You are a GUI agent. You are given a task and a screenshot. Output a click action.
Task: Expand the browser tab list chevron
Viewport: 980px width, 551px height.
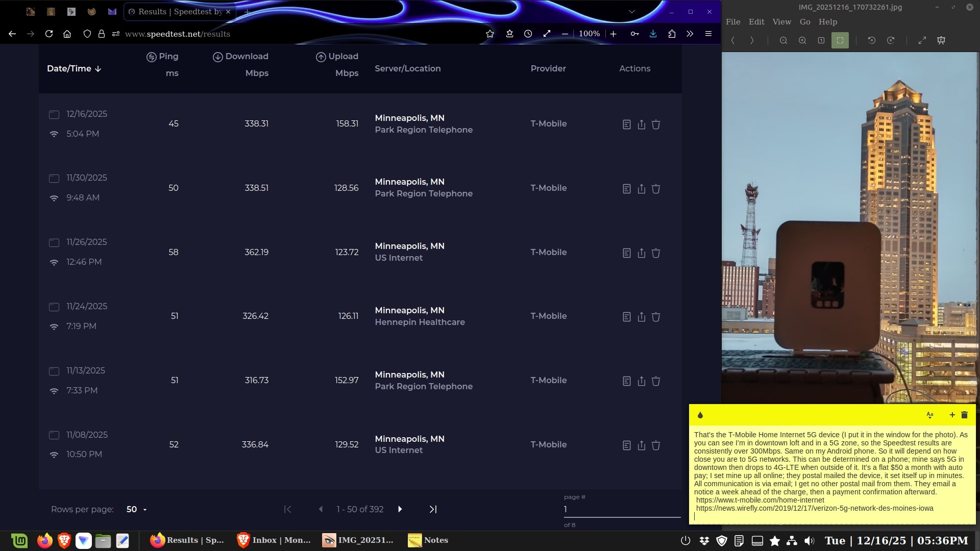coord(631,12)
